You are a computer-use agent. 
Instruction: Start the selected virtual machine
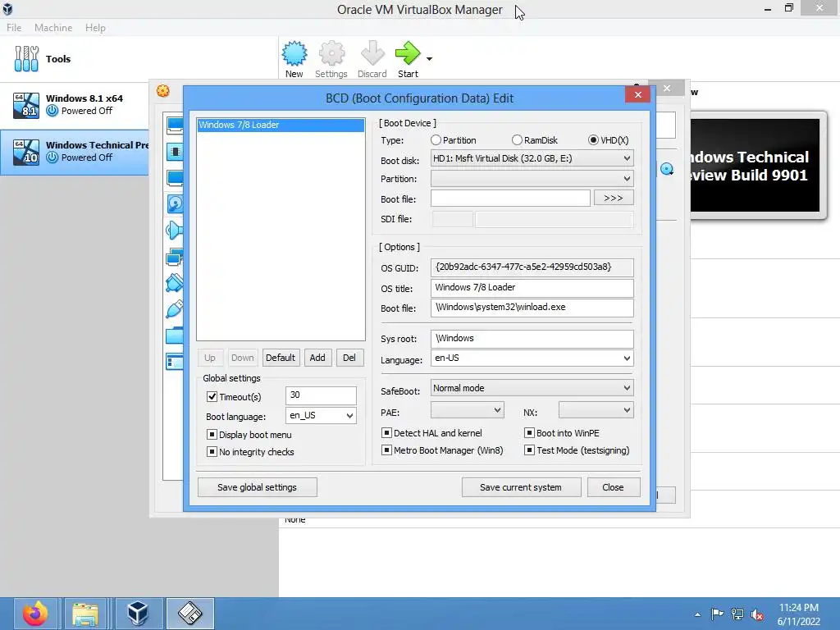click(x=408, y=59)
